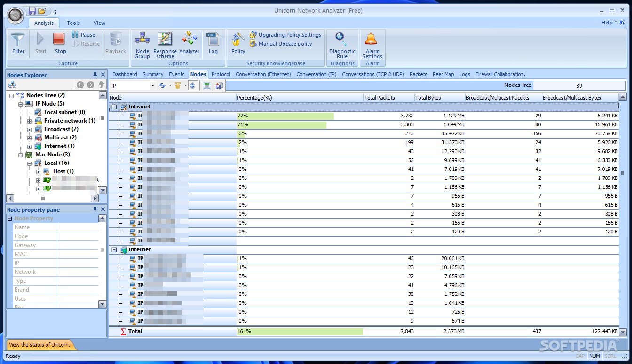Image resolution: width=632 pixels, height=364 pixels.
Task: Click the grid columns icon in Nodes toolbar
Action: point(207,85)
